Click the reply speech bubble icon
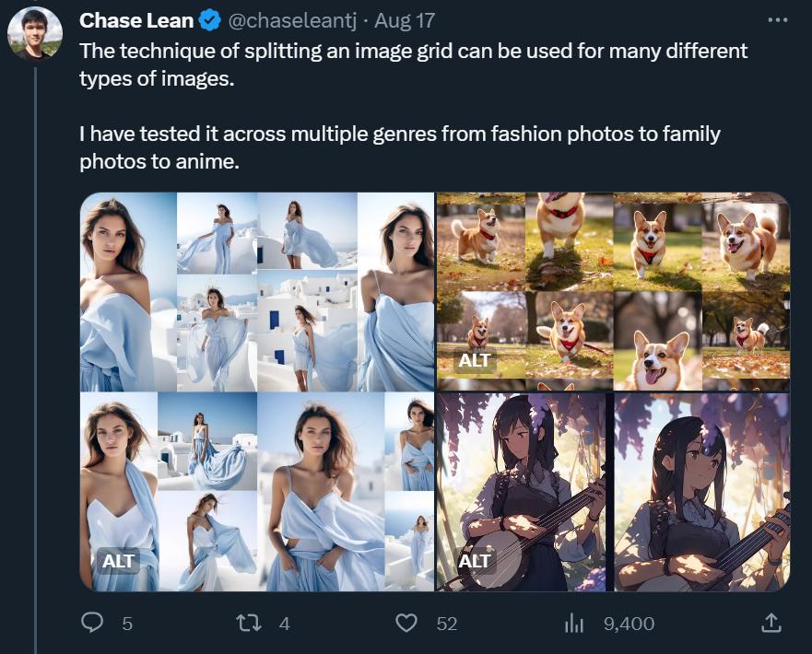Image resolution: width=812 pixels, height=654 pixels. tap(93, 624)
